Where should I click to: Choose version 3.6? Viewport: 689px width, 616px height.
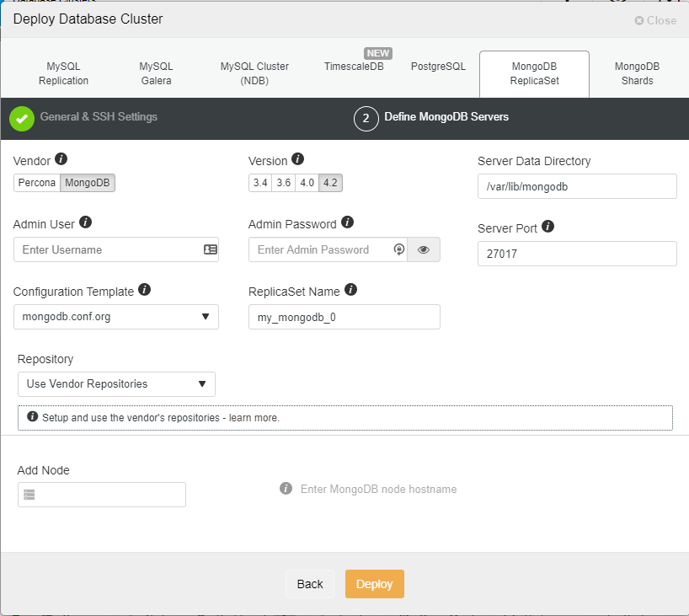(x=284, y=183)
